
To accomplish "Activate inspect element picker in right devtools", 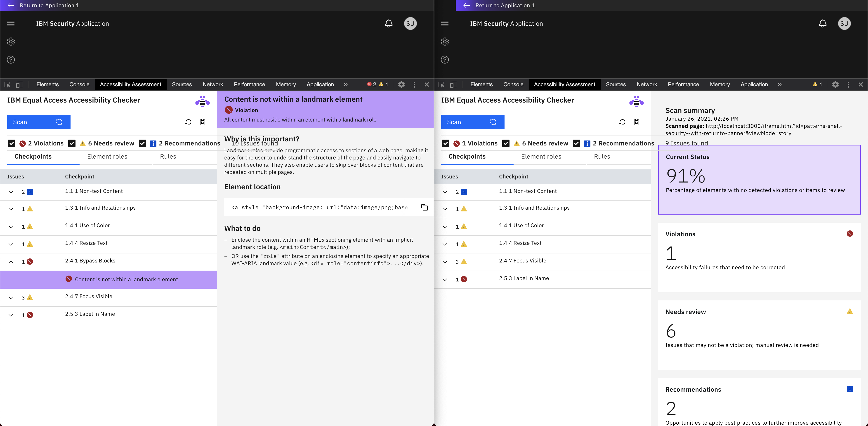I will click(441, 84).
